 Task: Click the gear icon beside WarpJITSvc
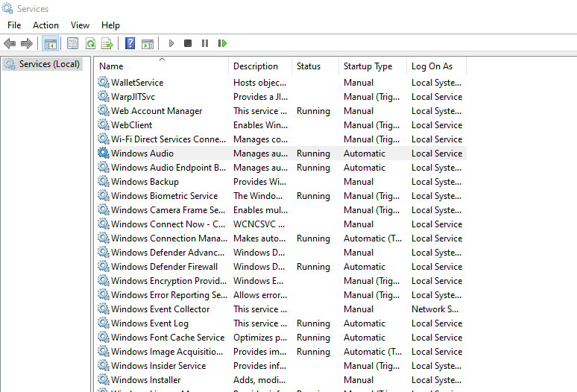pos(104,96)
